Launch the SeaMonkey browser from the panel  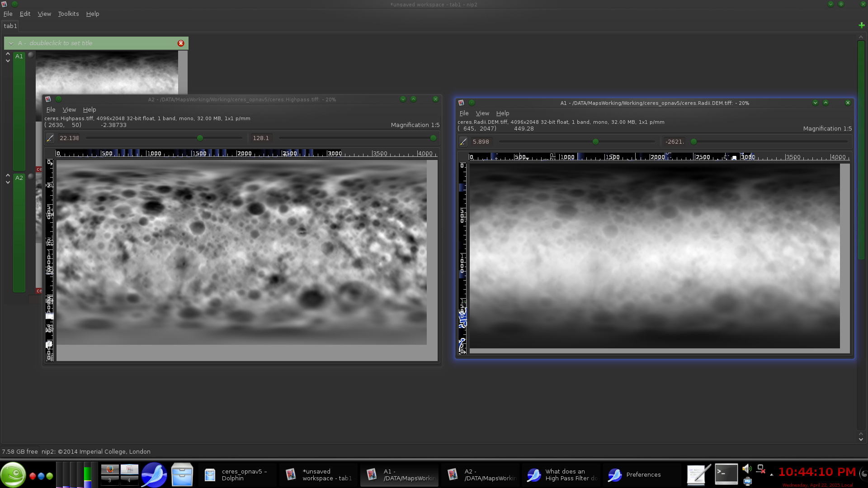(x=154, y=474)
